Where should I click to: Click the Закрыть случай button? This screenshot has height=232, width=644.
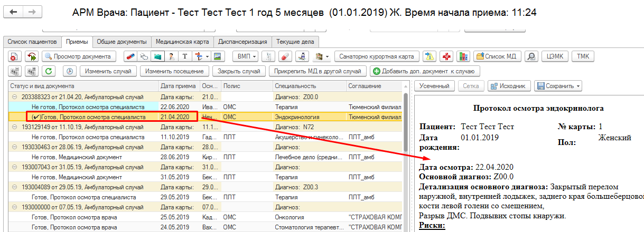pyautogui.click(x=239, y=71)
